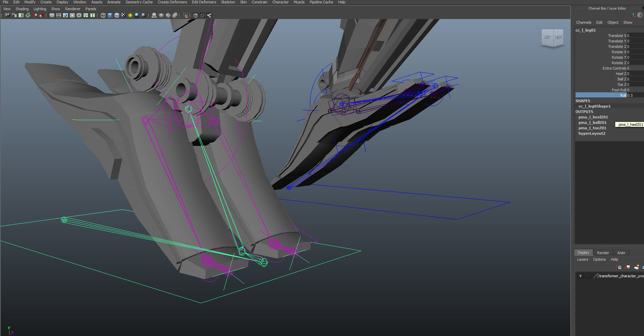
Task: Switch viewport to Wireframe display
Action: point(103,15)
